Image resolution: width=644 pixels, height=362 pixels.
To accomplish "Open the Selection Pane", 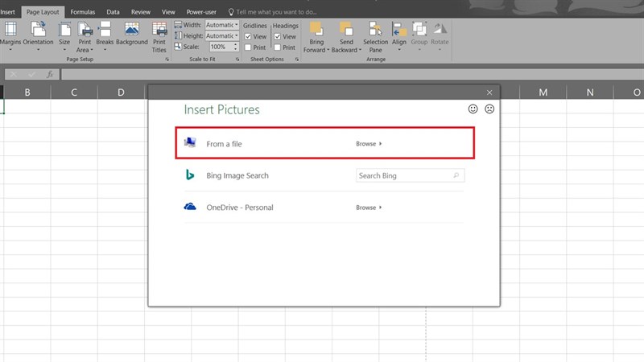I will pos(375,37).
